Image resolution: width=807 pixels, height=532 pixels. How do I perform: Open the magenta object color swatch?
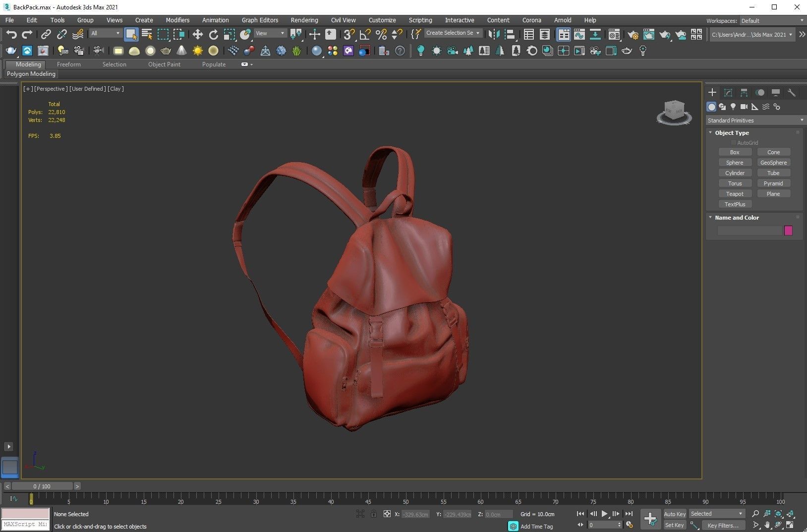pyautogui.click(x=788, y=231)
